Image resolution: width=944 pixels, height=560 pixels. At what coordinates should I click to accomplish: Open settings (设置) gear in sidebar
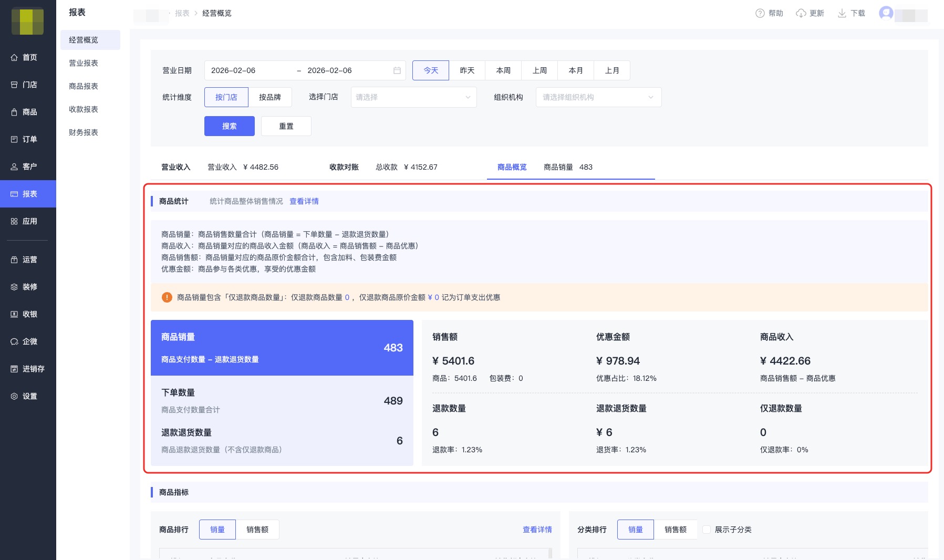click(x=14, y=396)
